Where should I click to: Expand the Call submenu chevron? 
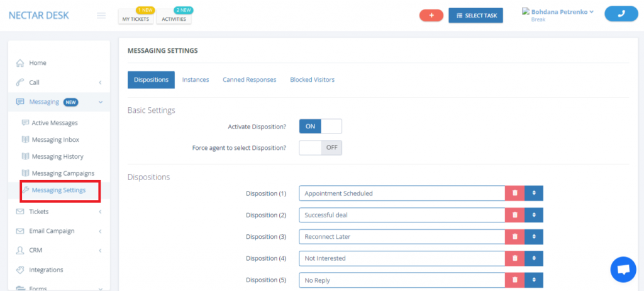100,83
